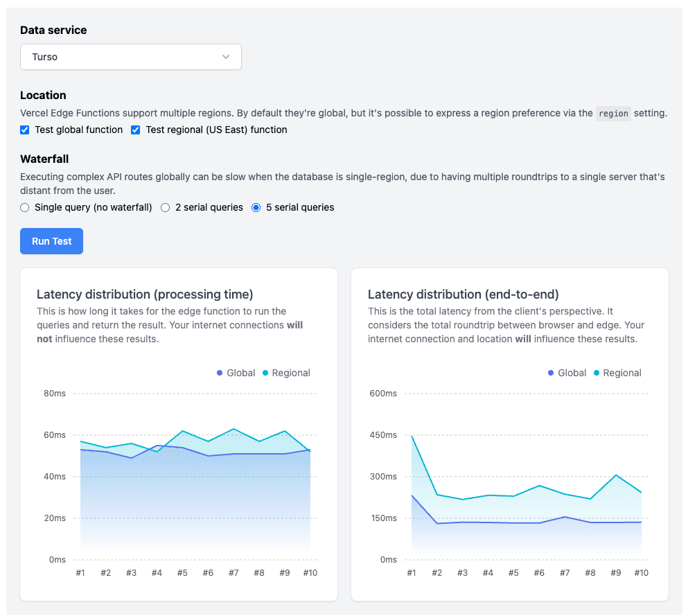697x616 pixels.
Task: Click the inline region code tag
Action: click(x=613, y=114)
